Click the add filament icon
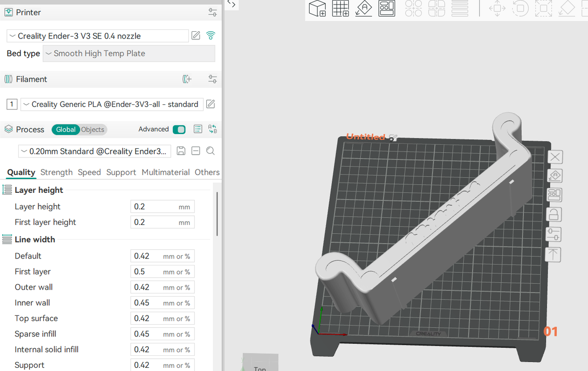 pyautogui.click(x=187, y=79)
